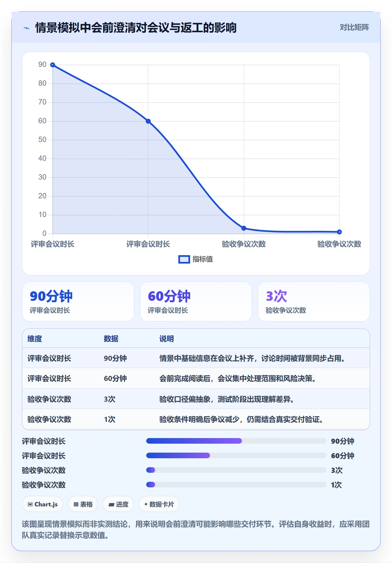392x563 pixels.
Task: Click the description 会前完成阅读后，会议集中处理范围和风险决策
Action: pyautogui.click(x=238, y=379)
